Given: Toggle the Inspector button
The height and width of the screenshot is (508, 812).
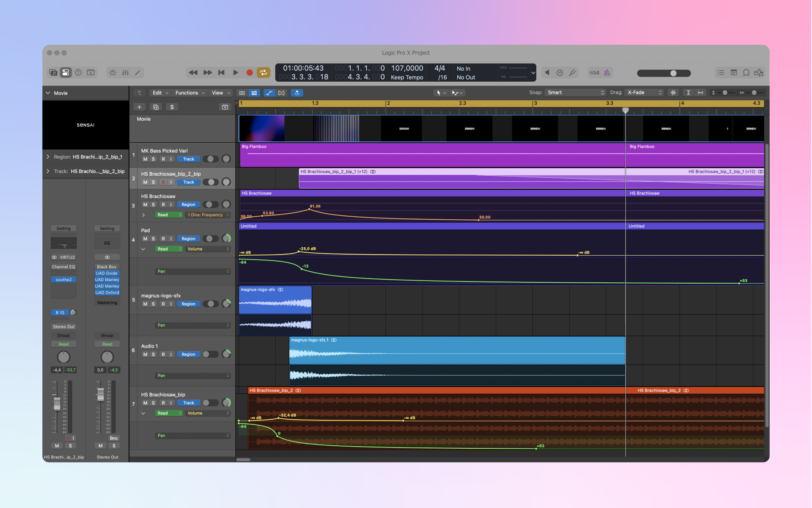Looking at the screenshot, I should [x=66, y=73].
